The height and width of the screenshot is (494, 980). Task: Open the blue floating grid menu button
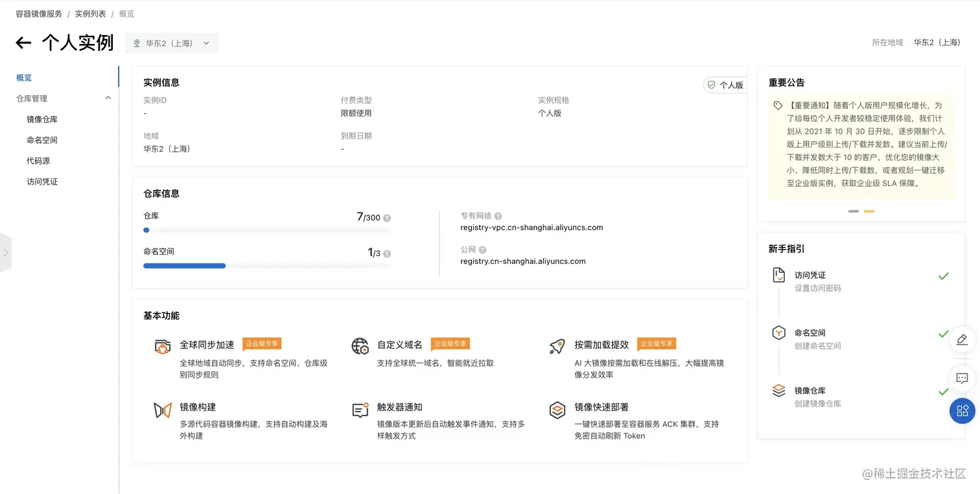[x=962, y=410]
